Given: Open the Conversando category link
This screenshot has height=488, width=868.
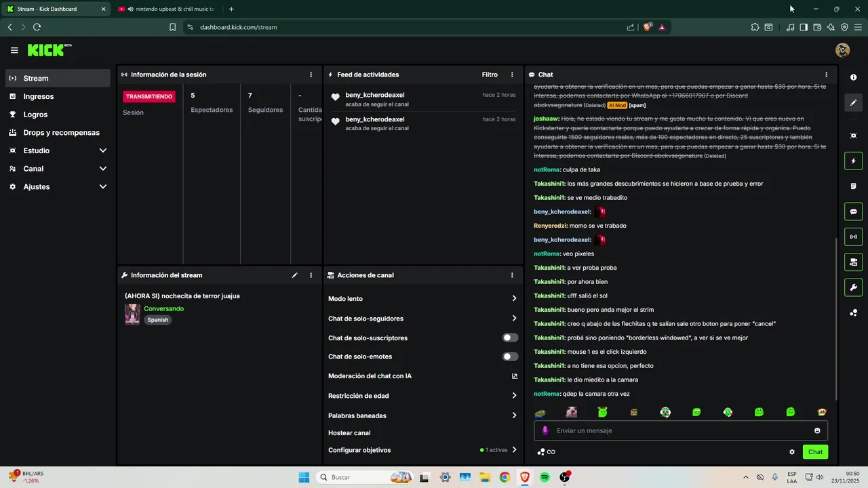Looking at the screenshot, I should pyautogui.click(x=163, y=308).
